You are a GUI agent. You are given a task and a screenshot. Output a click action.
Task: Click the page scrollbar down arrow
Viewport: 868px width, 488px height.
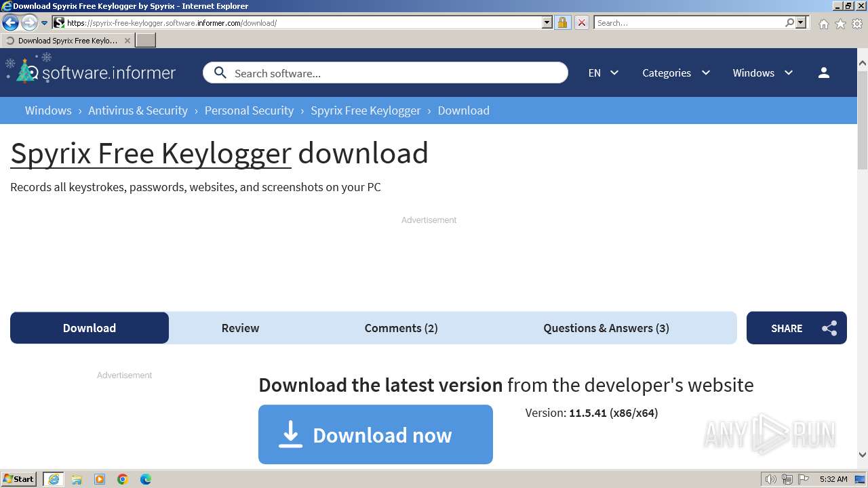863,455
